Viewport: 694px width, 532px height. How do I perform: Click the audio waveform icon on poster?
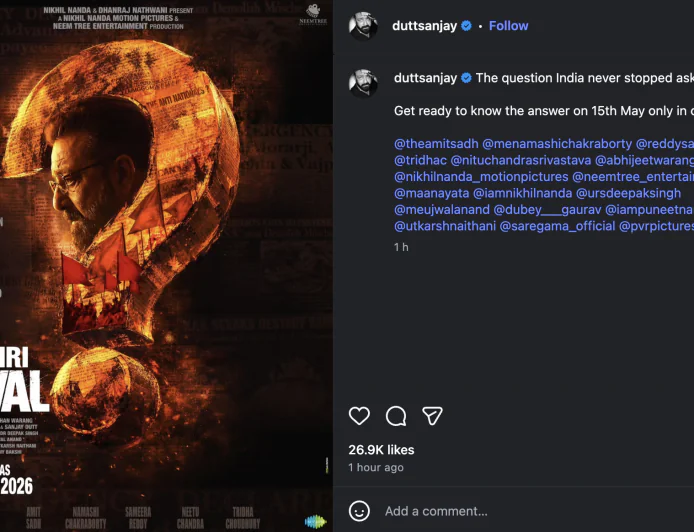click(x=316, y=522)
